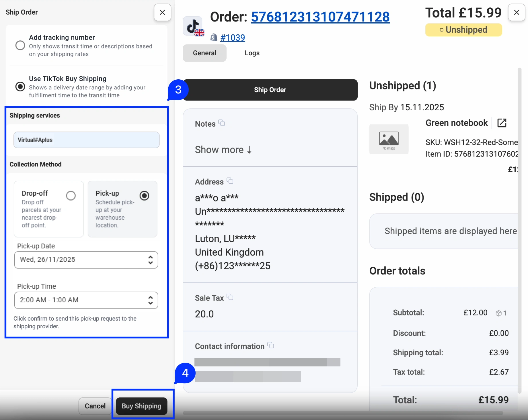The image size is (528, 420).
Task: Select Add tracking number option
Action: [20, 45]
